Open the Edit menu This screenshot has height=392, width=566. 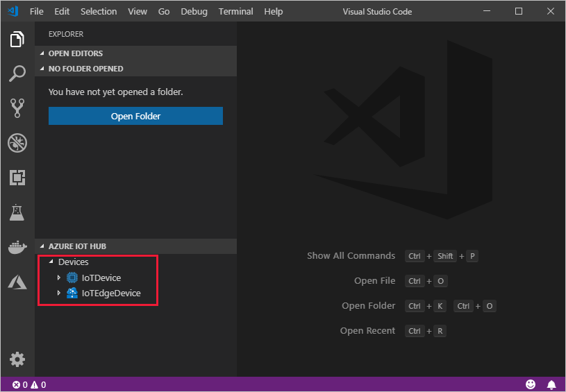point(62,12)
